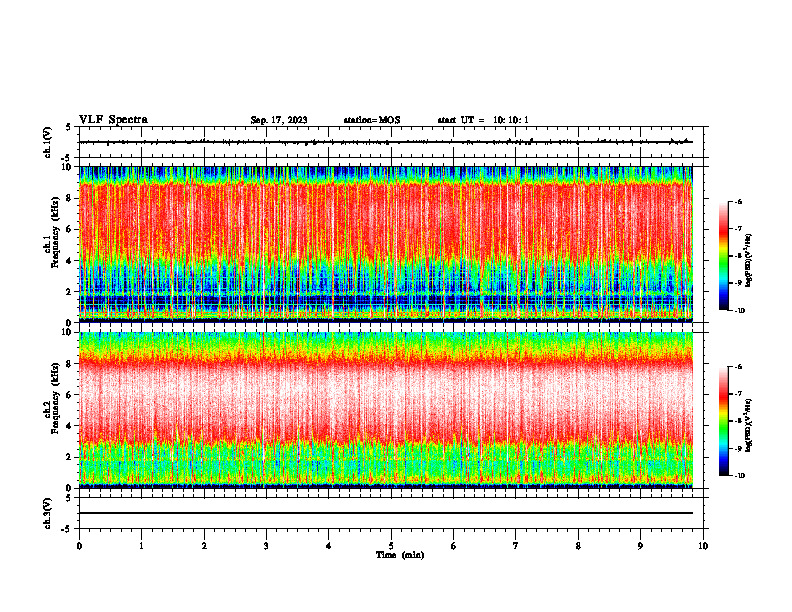Click time axis tick label "9"
The height and width of the screenshot is (612, 792).
click(x=640, y=546)
